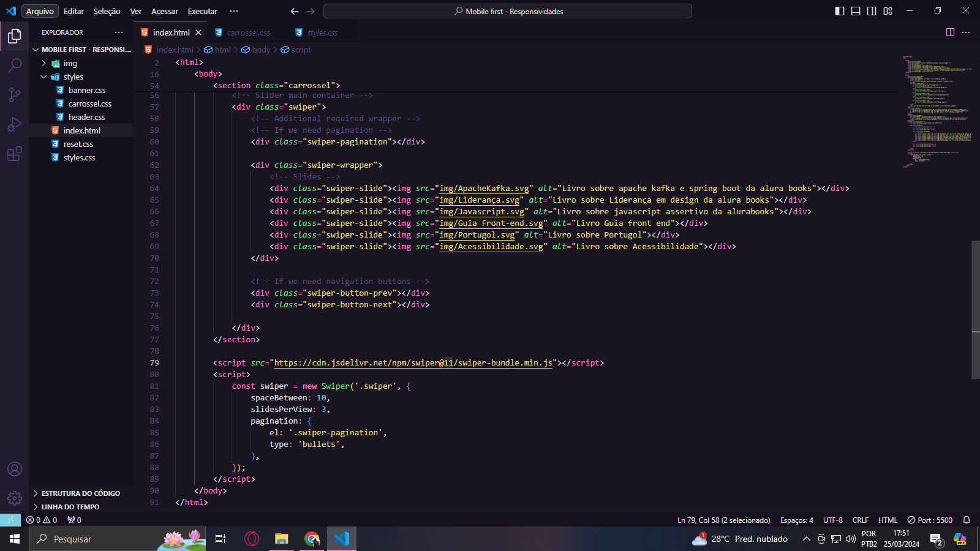This screenshot has width=980, height=551.
Task: Click the editor vertical scrollbar thumb
Action: pyautogui.click(x=975, y=310)
